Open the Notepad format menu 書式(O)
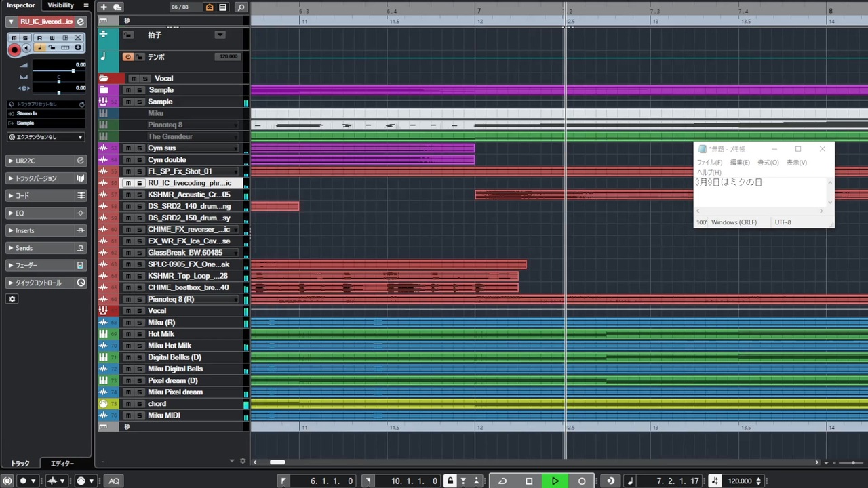 pos(768,163)
